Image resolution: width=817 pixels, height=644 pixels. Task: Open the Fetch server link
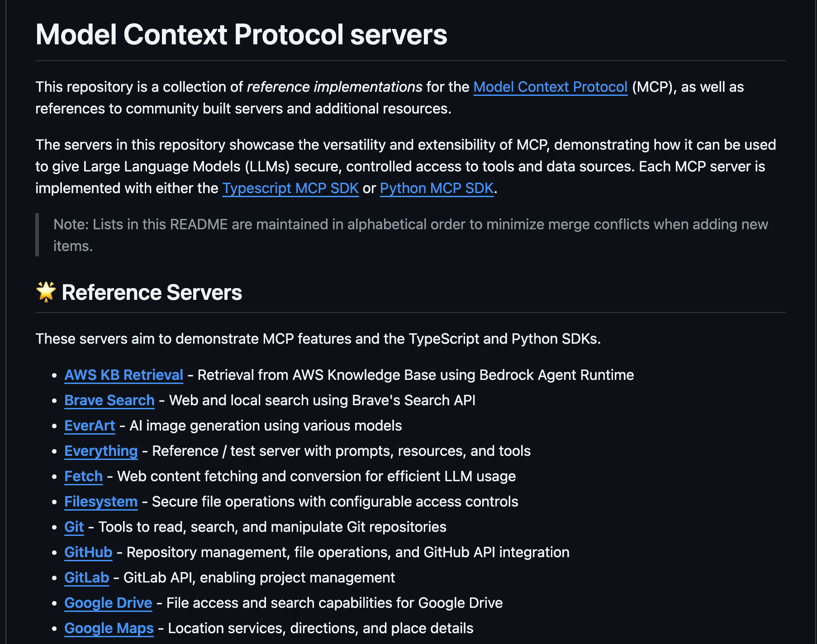pyautogui.click(x=83, y=476)
